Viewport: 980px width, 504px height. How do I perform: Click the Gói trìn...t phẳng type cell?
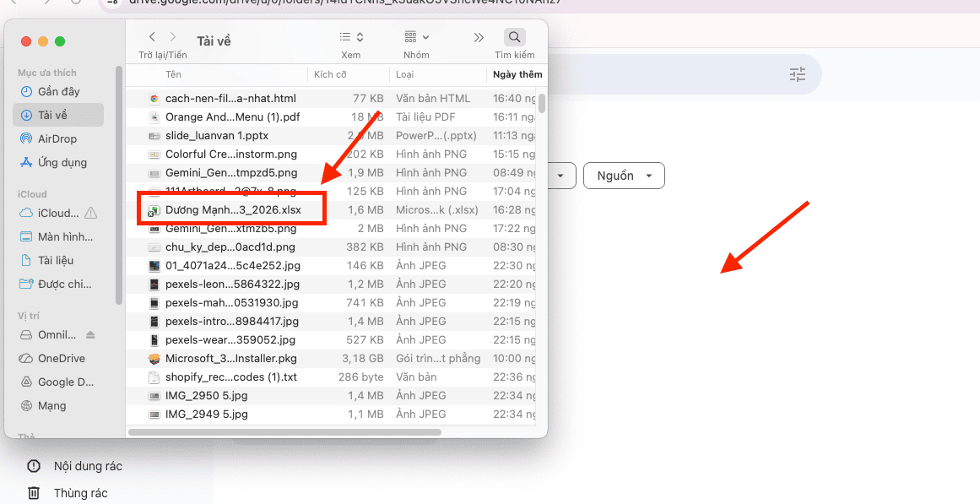pyautogui.click(x=438, y=358)
